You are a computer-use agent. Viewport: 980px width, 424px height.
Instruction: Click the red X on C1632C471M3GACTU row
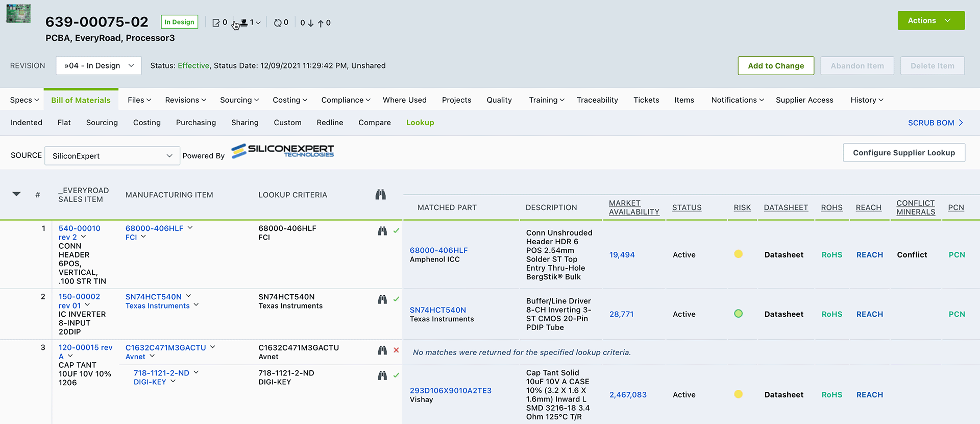[396, 350]
